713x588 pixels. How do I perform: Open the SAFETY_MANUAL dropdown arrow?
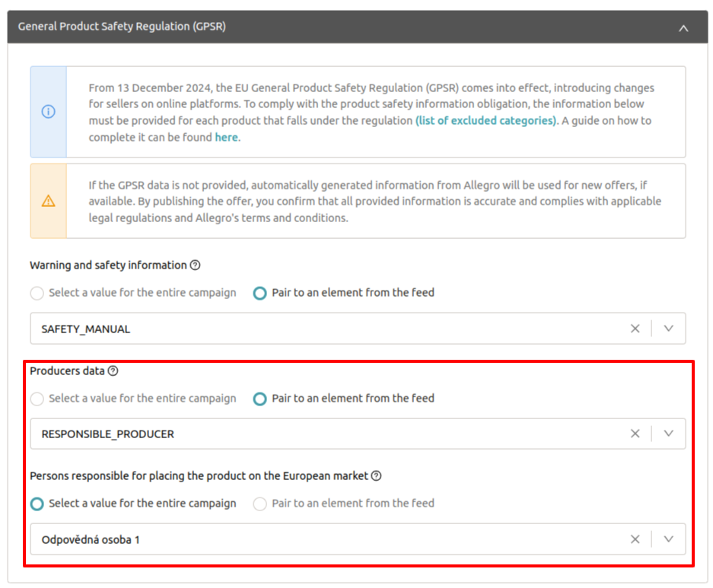pyautogui.click(x=669, y=329)
